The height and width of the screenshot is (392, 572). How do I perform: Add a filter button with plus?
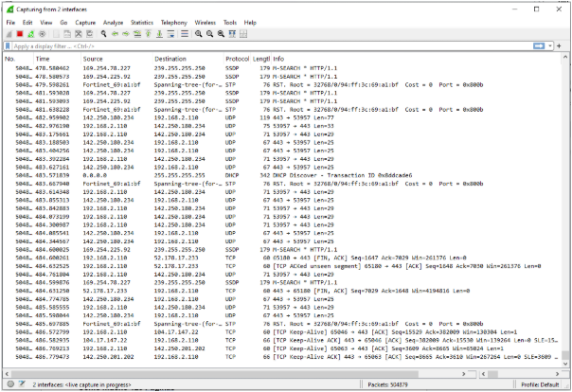pos(559,45)
